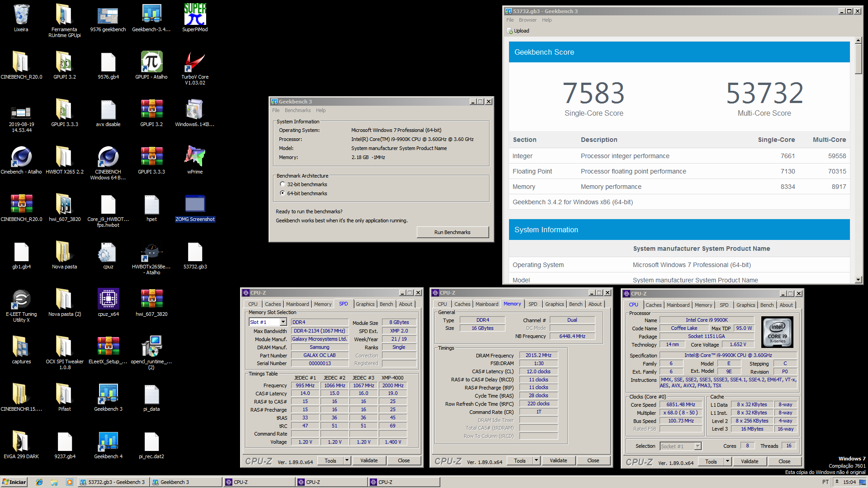
Task: Click the NB Frequency 6448.4 MHz value
Action: [572, 337]
